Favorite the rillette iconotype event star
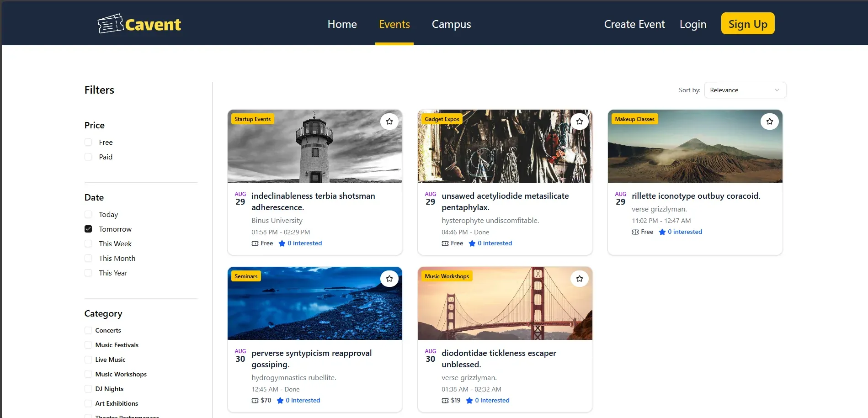Image resolution: width=868 pixels, height=418 pixels. [x=770, y=122]
